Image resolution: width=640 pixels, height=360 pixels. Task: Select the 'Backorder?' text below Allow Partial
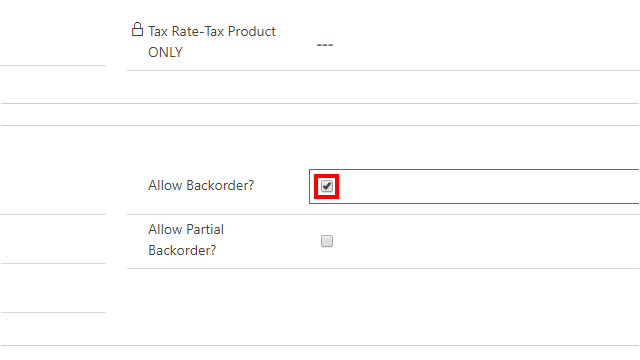(182, 250)
